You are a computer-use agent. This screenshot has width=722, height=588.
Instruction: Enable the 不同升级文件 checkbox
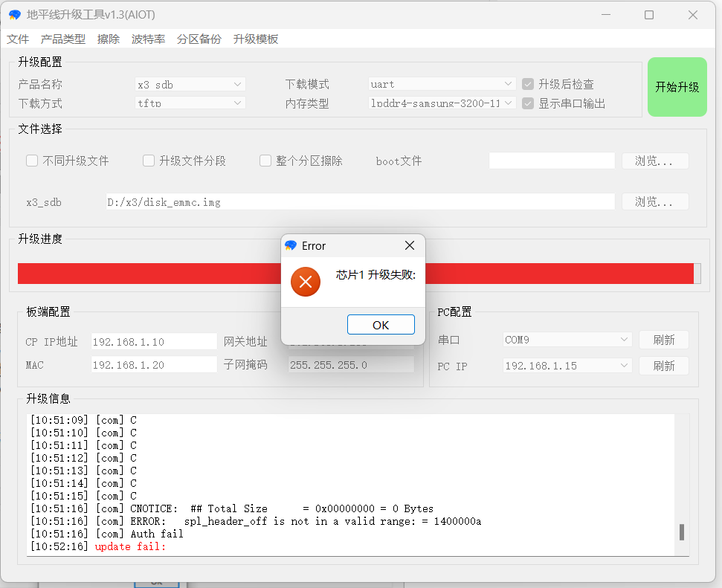(32, 161)
